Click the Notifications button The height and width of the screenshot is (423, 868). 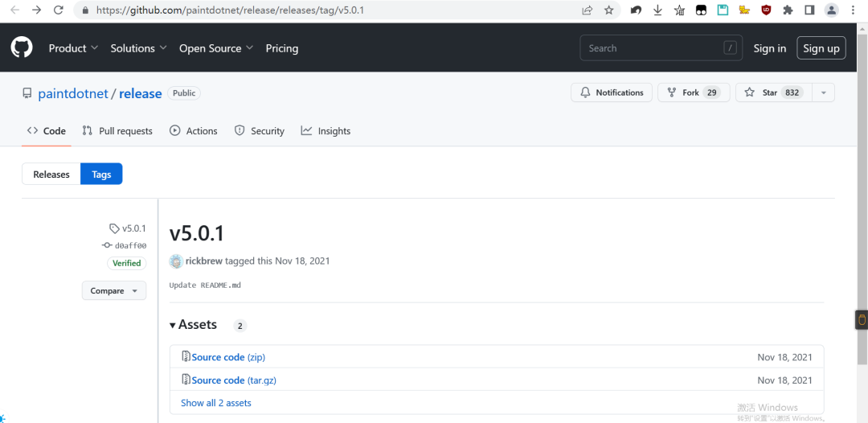click(x=612, y=92)
